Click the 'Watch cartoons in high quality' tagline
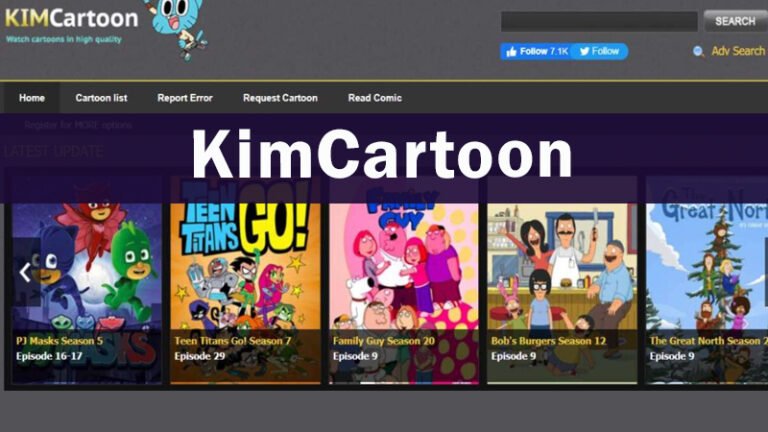This screenshot has width=768, height=432. (64, 39)
